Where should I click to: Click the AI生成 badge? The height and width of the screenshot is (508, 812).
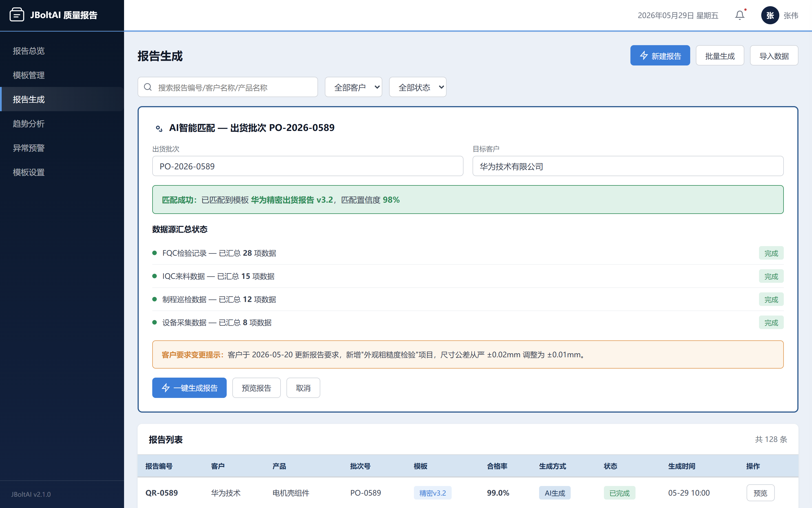coord(555,493)
